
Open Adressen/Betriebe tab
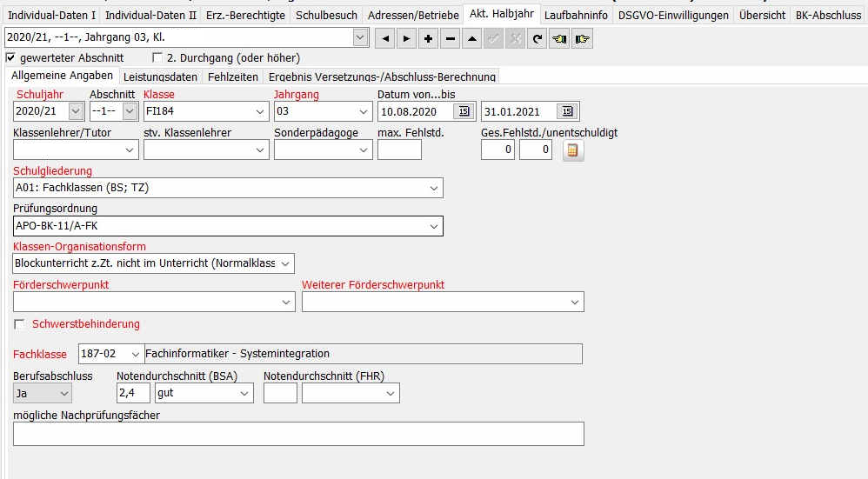413,15
